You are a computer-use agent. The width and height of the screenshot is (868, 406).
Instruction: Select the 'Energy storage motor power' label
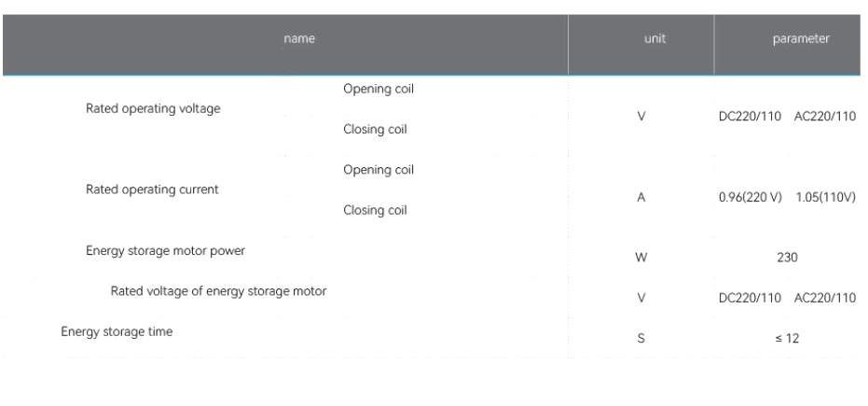(x=165, y=251)
